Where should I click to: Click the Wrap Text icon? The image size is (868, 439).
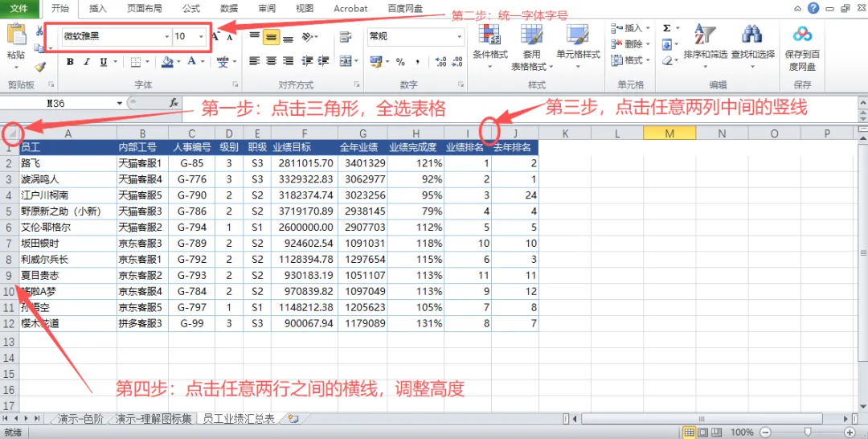346,36
